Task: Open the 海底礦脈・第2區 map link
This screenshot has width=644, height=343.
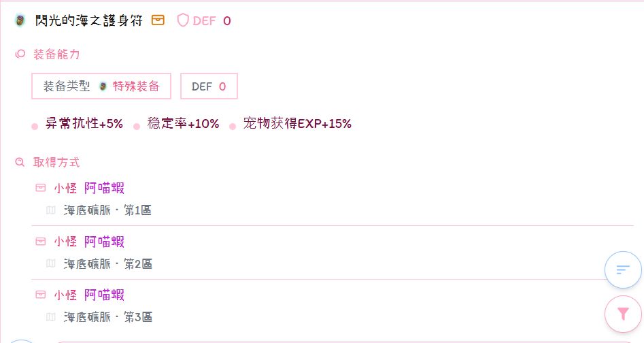Action: pyautogui.click(x=108, y=263)
